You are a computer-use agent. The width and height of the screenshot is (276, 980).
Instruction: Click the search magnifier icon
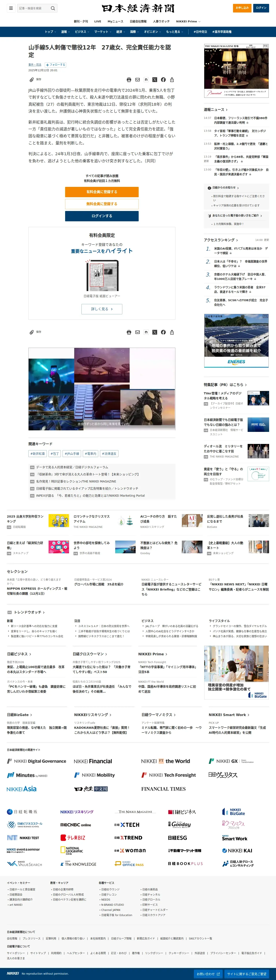pyautogui.click(x=53, y=8)
